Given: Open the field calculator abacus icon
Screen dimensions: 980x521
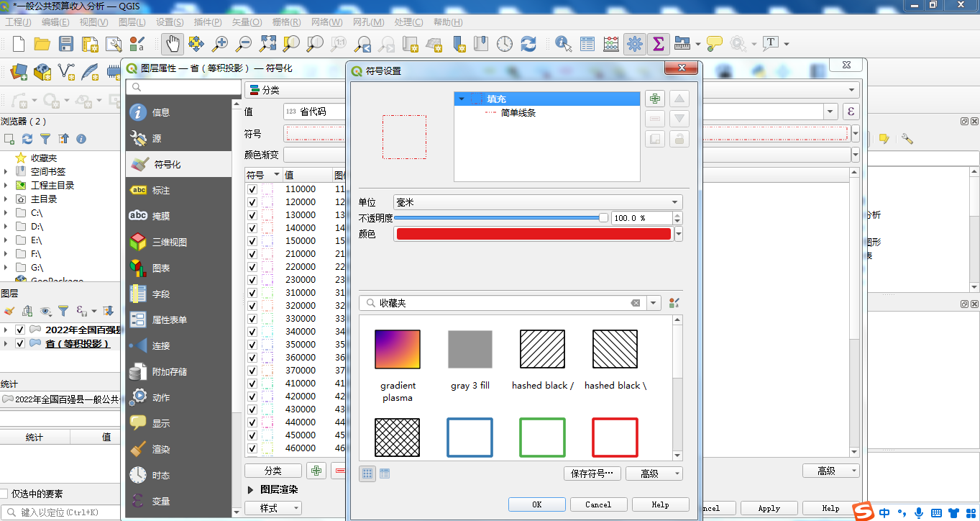Looking at the screenshot, I should click(611, 44).
